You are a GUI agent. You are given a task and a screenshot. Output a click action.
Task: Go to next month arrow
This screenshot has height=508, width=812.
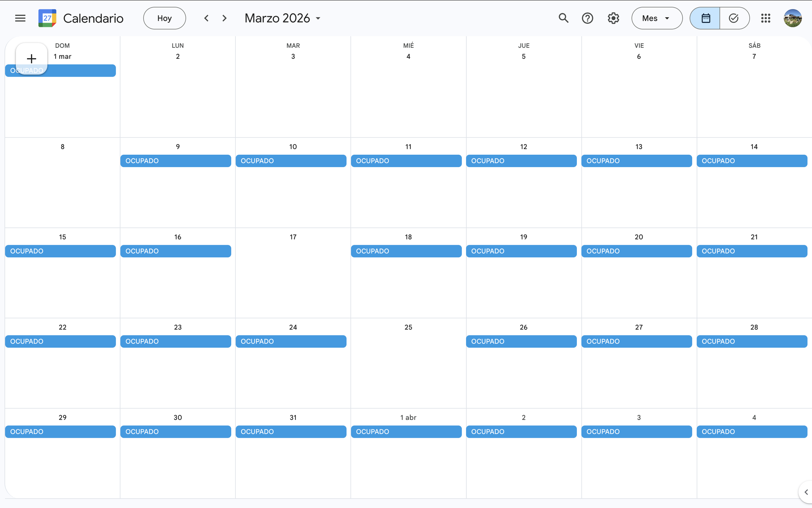click(x=224, y=18)
